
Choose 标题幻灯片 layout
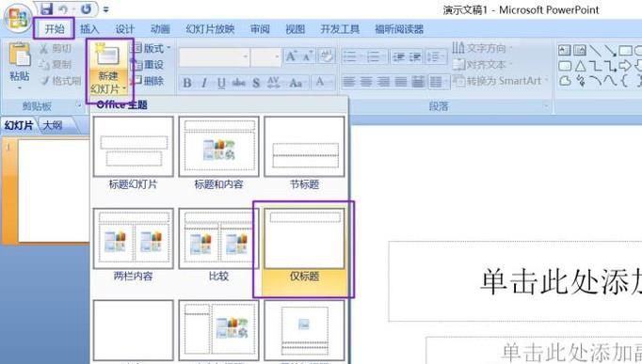(x=133, y=152)
